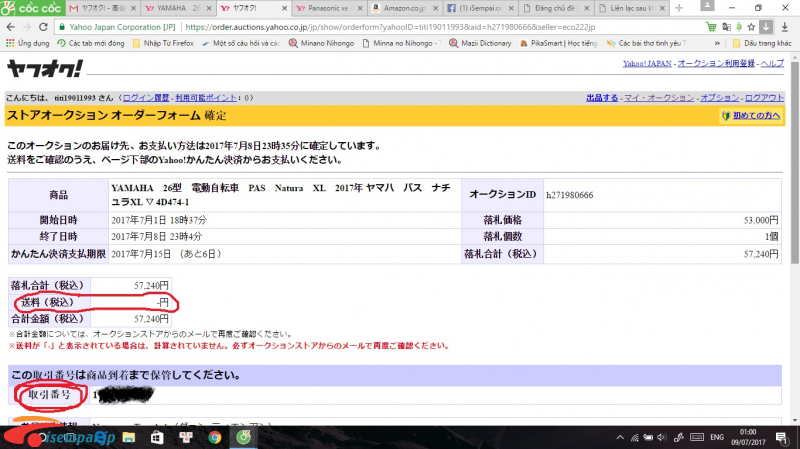Screen dimensions: 800x449
Task: Go back using the browser back arrow
Action: point(11,26)
